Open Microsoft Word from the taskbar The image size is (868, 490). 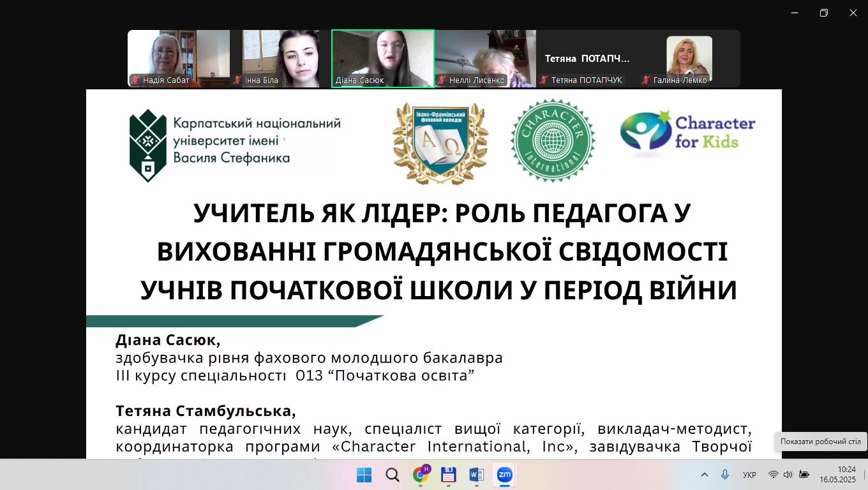(x=475, y=475)
